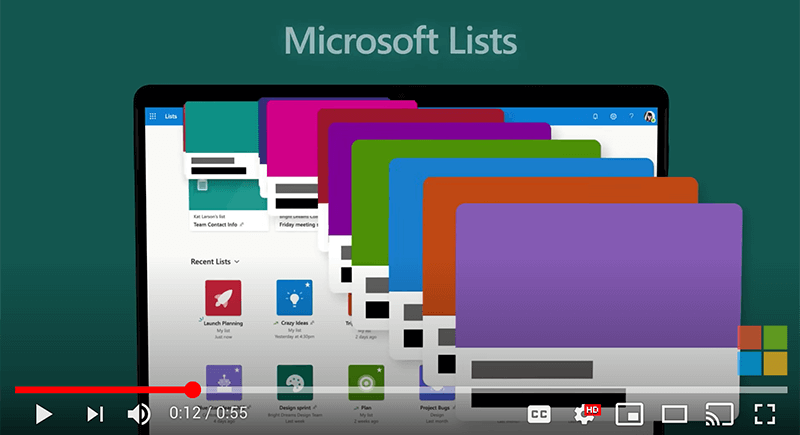Click the 0:12 / 0:55 time display
The width and height of the screenshot is (800, 435).
208,413
